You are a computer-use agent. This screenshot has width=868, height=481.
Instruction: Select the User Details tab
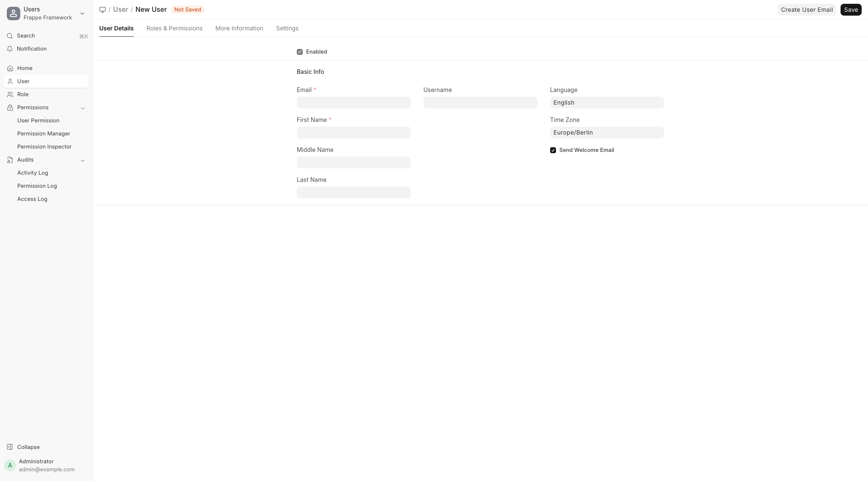[117, 28]
